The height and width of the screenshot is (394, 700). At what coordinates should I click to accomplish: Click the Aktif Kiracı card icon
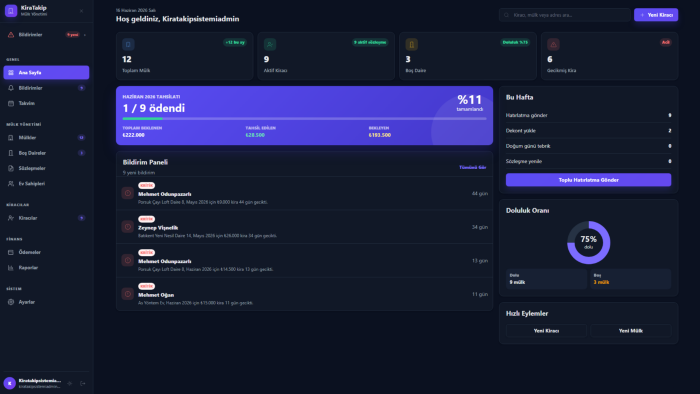click(x=270, y=44)
